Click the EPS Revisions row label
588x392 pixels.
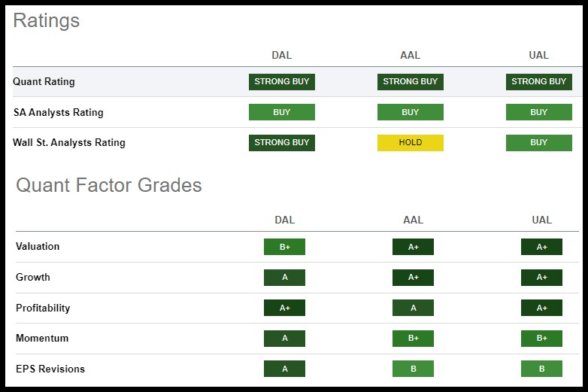click(50, 369)
